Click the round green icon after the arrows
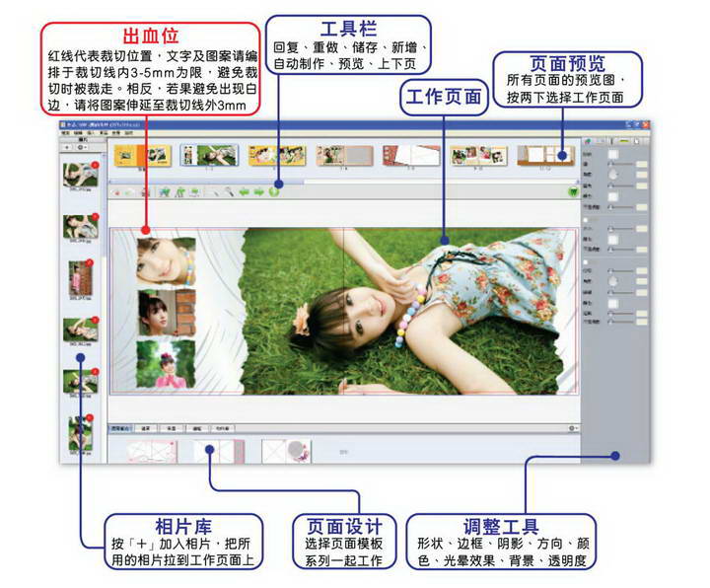Viewport: 710px width, 588px height. tap(274, 192)
